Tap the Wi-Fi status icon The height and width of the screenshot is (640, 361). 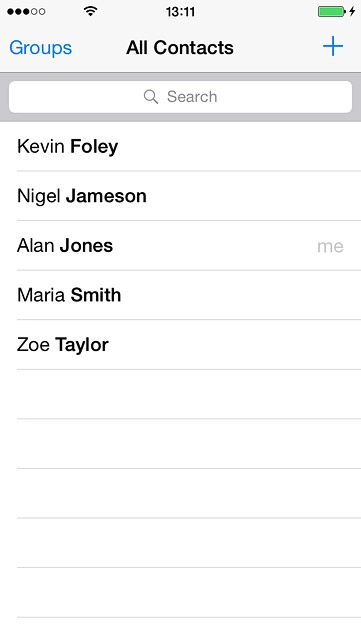90,11
